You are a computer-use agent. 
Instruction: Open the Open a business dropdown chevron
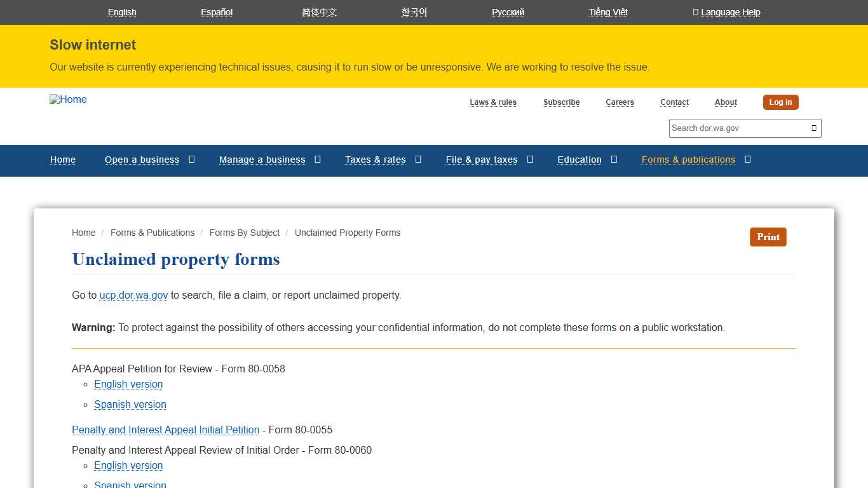click(x=191, y=159)
